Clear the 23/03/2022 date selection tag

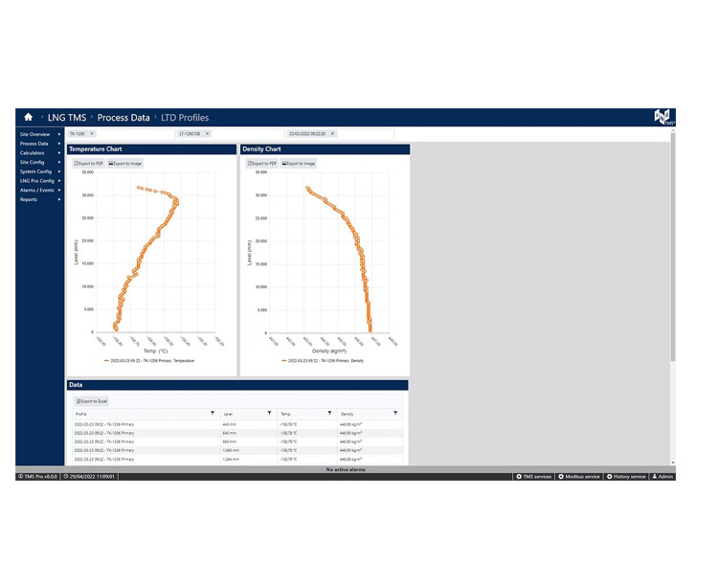tap(332, 134)
